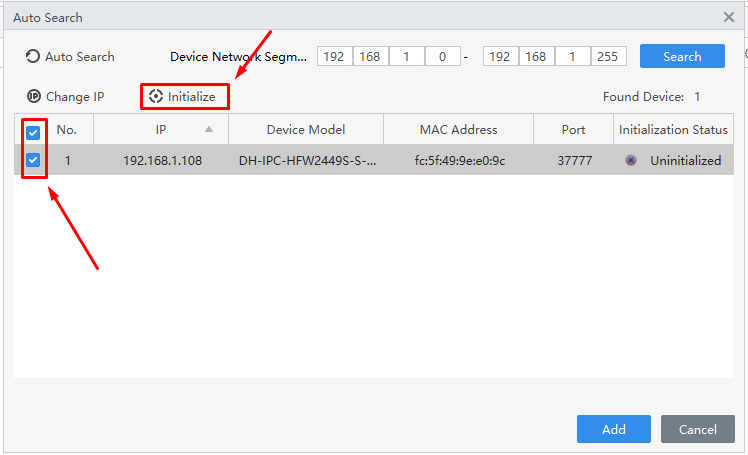Click the MAC Address column header
This screenshot has height=455, width=748.
tap(458, 129)
